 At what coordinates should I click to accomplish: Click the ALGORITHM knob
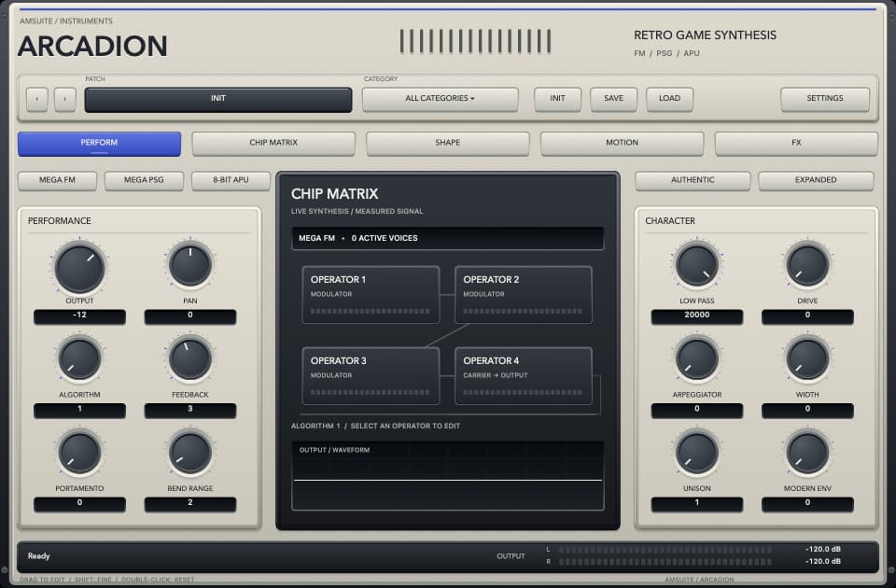[x=80, y=358]
